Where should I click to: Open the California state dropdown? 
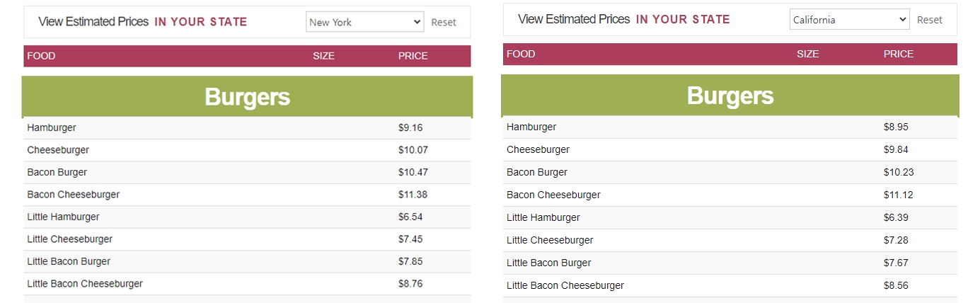click(x=848, y=20)
